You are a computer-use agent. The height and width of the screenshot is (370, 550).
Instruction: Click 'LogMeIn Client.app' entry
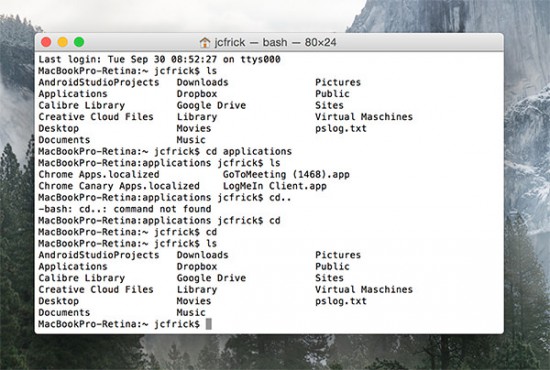coord(275,186)
